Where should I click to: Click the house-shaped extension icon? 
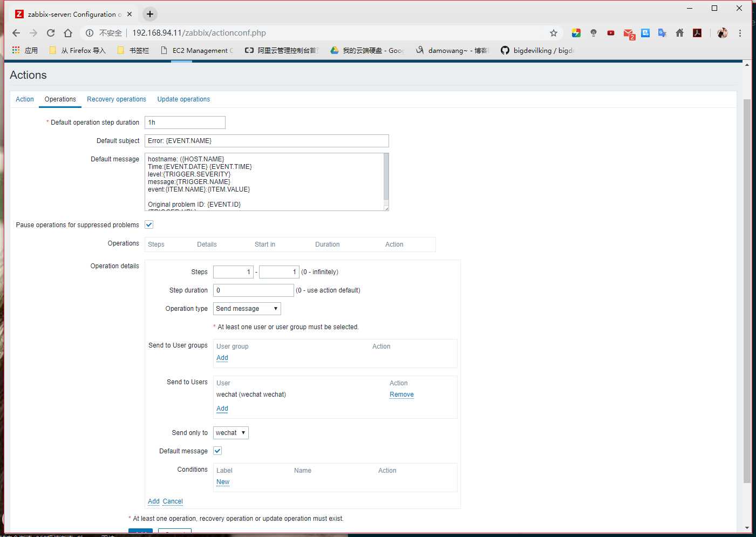point(680,33)
